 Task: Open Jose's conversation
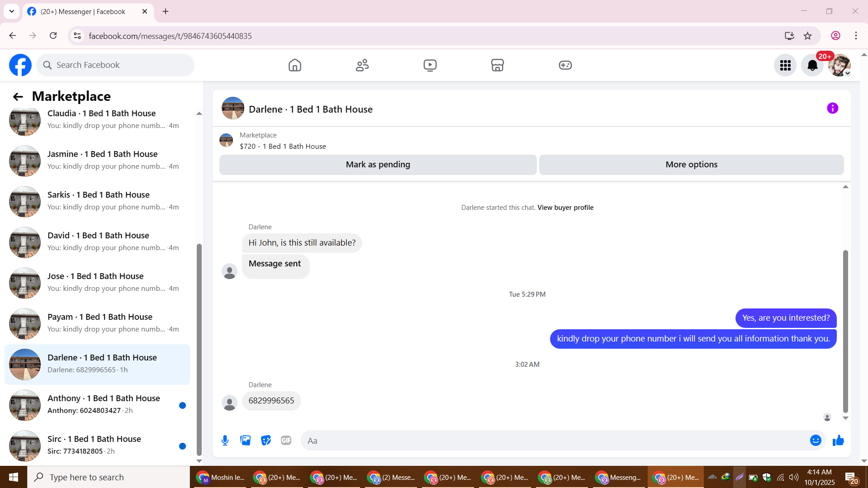tap(97, 283)
